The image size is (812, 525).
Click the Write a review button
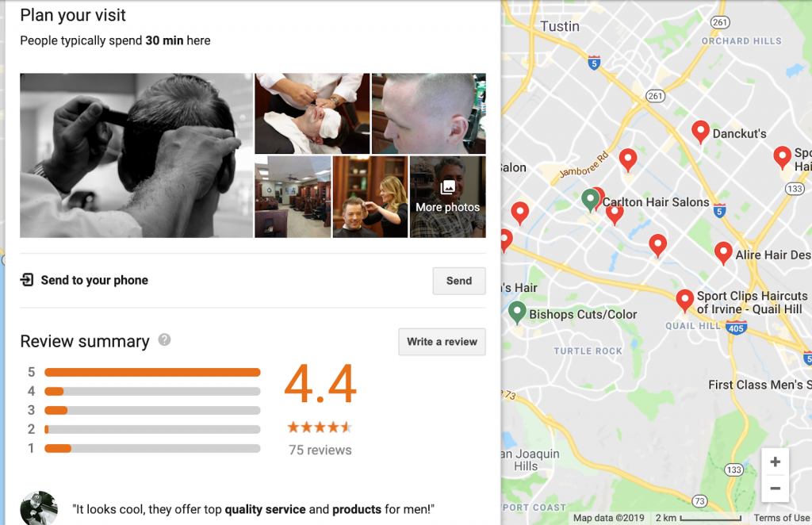442,342
